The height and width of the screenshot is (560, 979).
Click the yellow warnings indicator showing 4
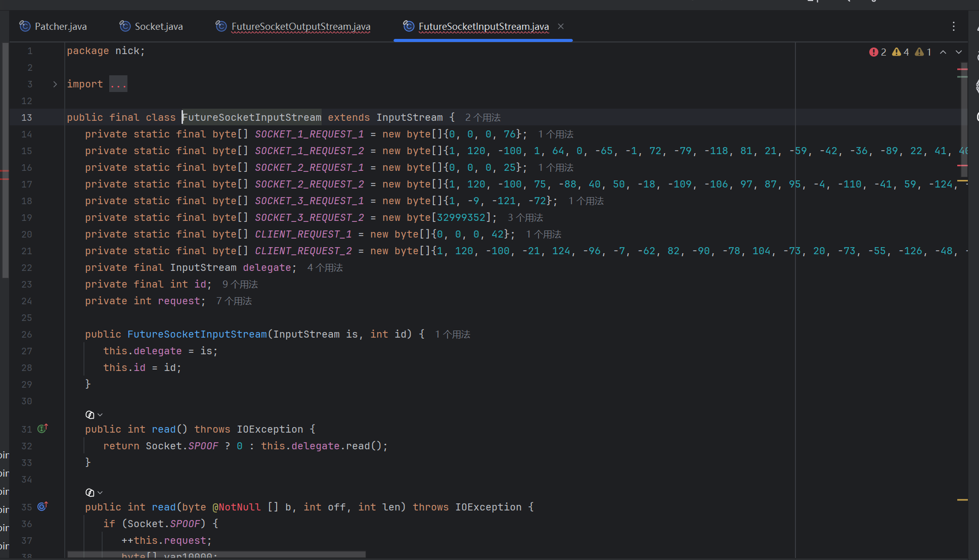point(901,52)
